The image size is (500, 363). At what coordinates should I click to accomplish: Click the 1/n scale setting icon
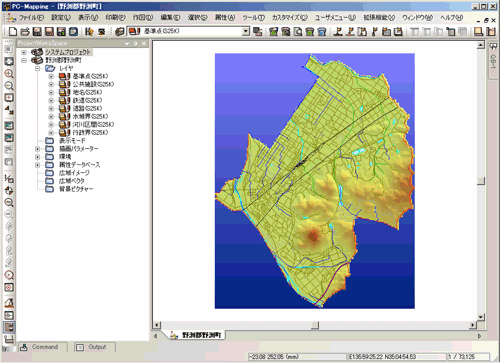coord(9,179)
